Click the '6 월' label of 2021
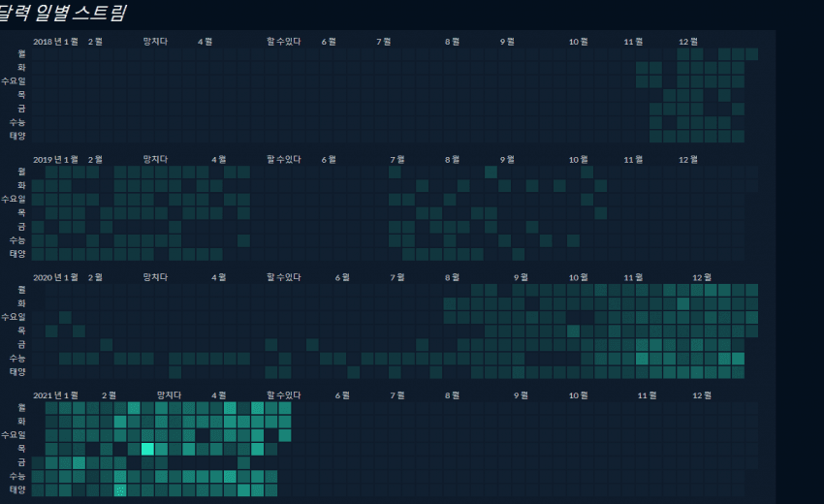 click(x=342, y=395)
